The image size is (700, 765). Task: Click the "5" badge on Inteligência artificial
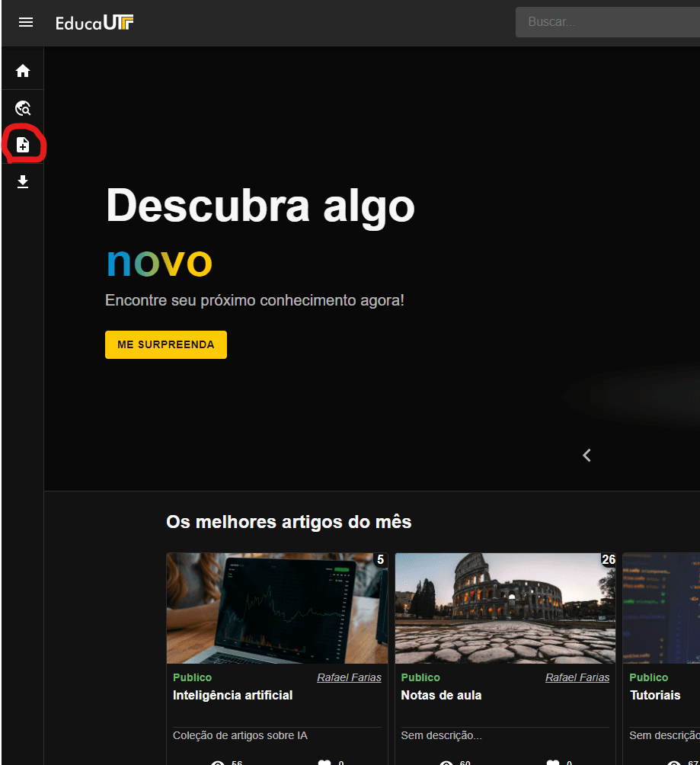point(381,559)
